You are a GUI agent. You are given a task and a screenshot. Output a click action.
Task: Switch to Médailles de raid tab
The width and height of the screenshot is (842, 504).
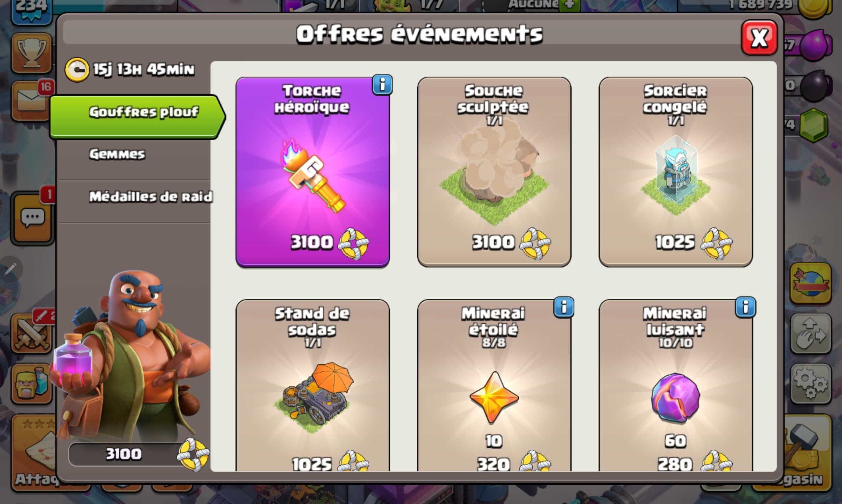pyautogui.click(x=151, y=196)
